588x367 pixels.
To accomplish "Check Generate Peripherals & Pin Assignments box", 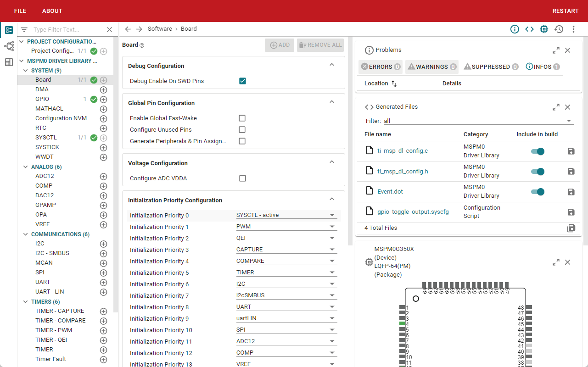I will click(x=242, y=141).
